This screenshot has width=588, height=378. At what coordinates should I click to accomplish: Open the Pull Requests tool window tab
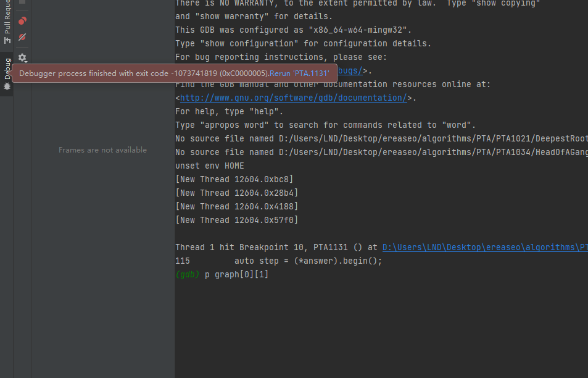pos(7,22)
